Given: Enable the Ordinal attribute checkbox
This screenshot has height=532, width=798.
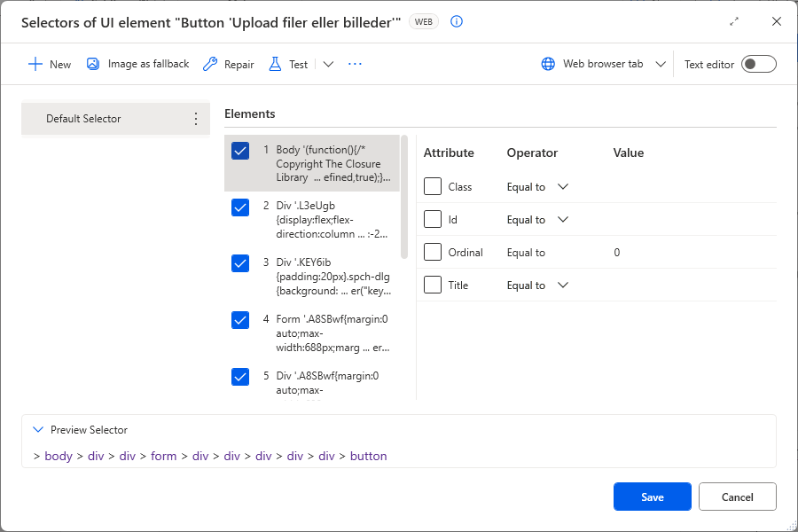Looking at the screenshot, I should click(433, 252).
